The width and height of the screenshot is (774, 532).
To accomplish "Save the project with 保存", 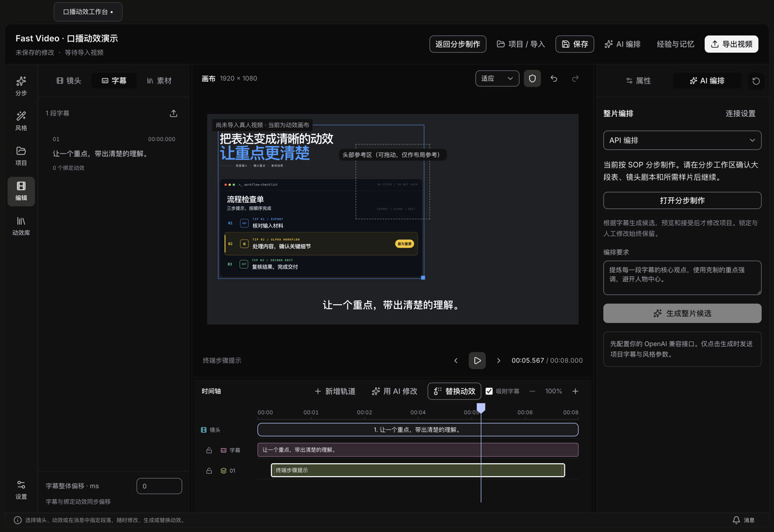I will pos(575,44).
